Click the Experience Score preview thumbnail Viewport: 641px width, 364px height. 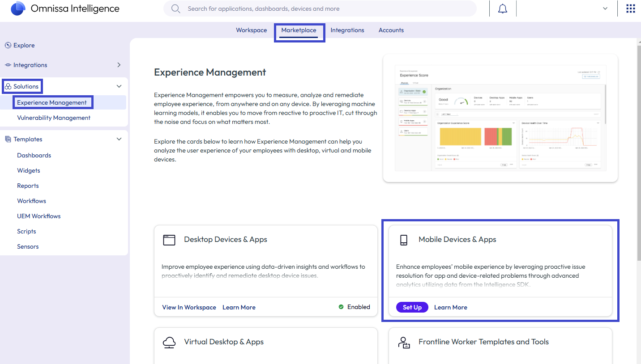pos(500,119)
